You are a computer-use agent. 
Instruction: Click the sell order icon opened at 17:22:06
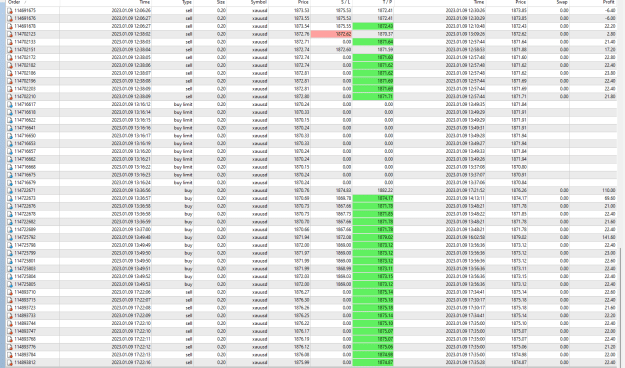(x=10, y=292)
